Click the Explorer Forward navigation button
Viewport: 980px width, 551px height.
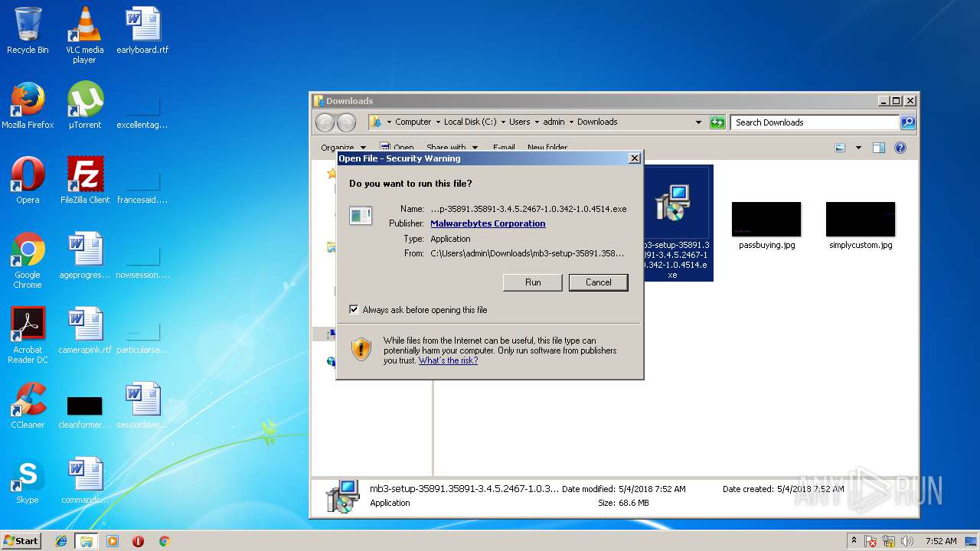pyautogui.click(x=346, y=122)
